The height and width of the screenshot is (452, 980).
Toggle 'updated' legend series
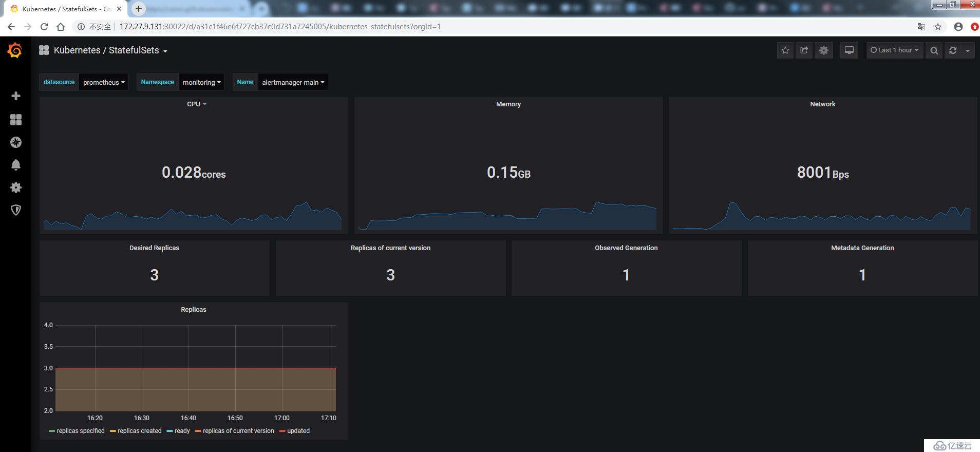coord(298,431)
